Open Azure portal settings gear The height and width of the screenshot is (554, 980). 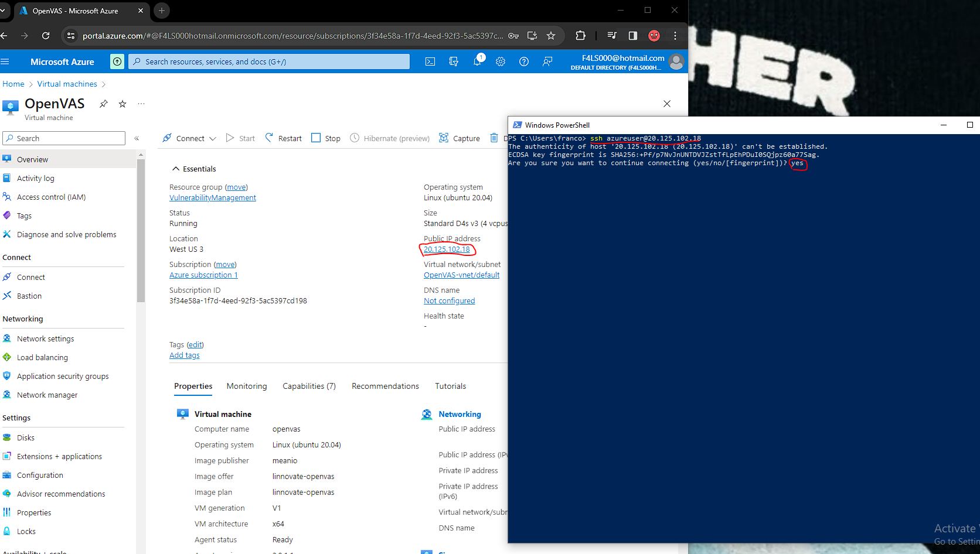coord(501,61)
